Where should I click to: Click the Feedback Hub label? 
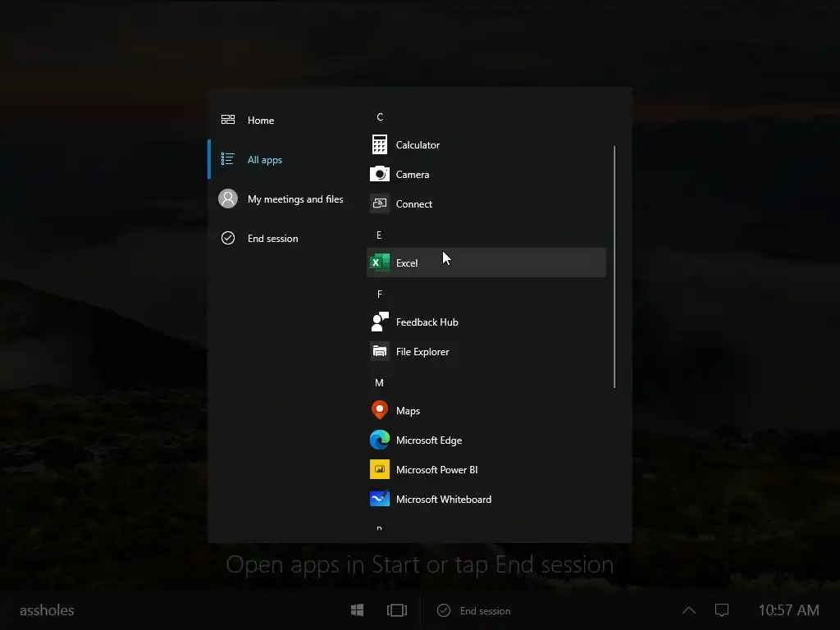pos(427,322)
